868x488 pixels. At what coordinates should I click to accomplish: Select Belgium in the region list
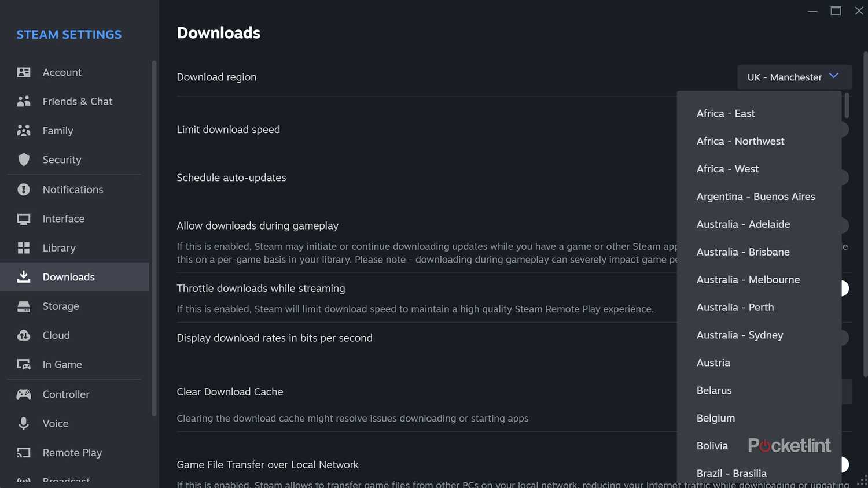click(715, 418)
